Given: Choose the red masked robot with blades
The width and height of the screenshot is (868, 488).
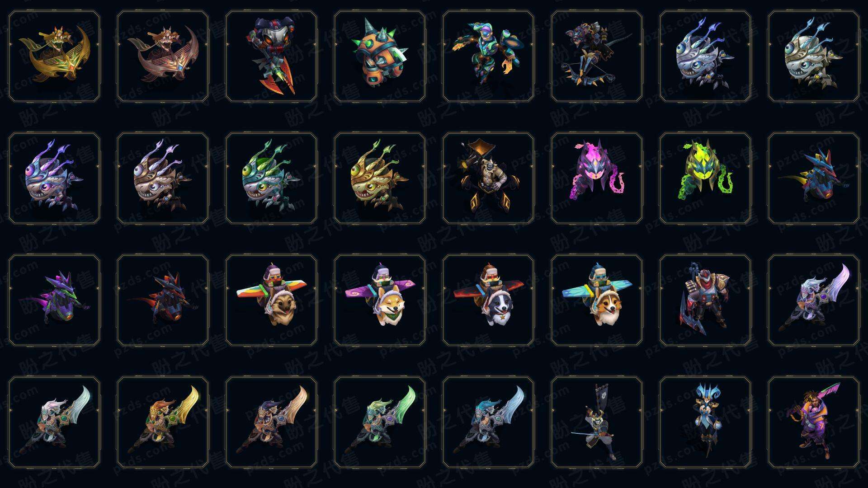Looking at the screenshot, I should pyautogui.click(x=271, y=56).
